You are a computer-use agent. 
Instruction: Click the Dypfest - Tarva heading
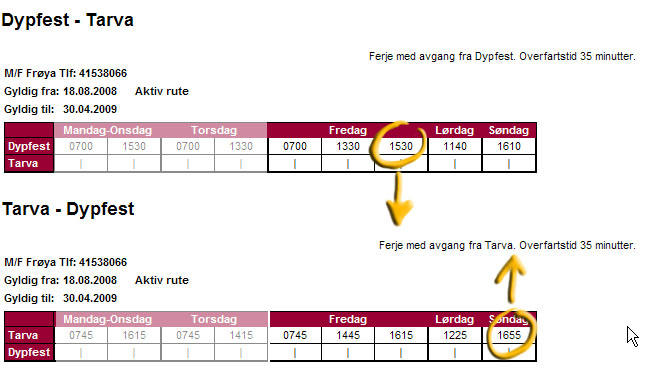click(x=67, y=20)
